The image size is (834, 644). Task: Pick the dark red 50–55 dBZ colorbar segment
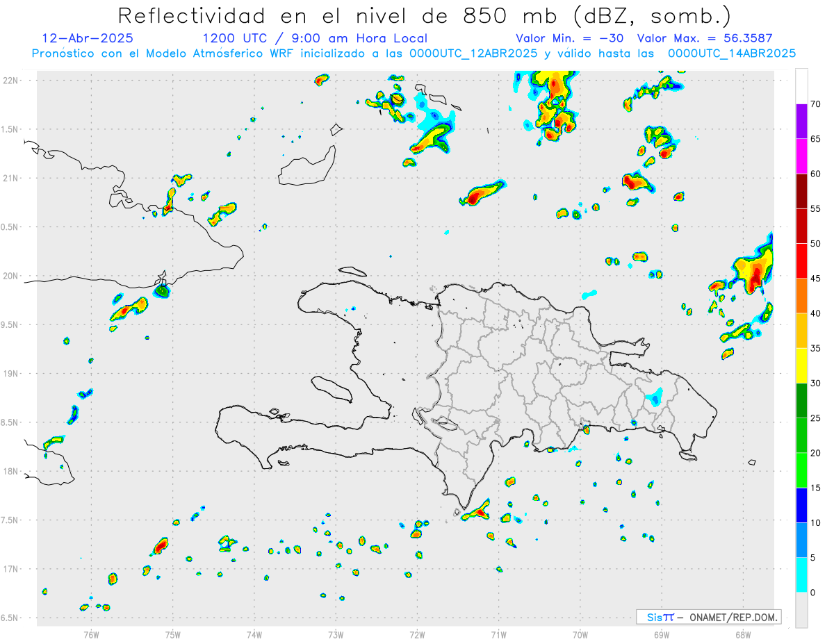pyautogui.click(x=801, y=226)
